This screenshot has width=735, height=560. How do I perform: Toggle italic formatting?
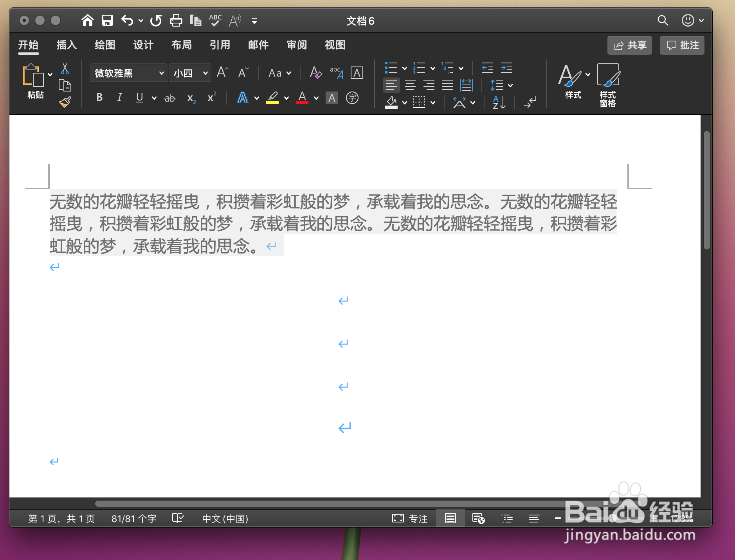(119, 98)
